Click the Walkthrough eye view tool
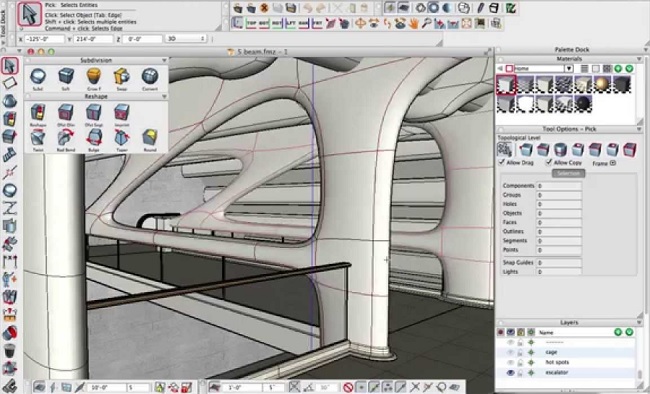Screen dimensions: 650x394 point(374,24)
